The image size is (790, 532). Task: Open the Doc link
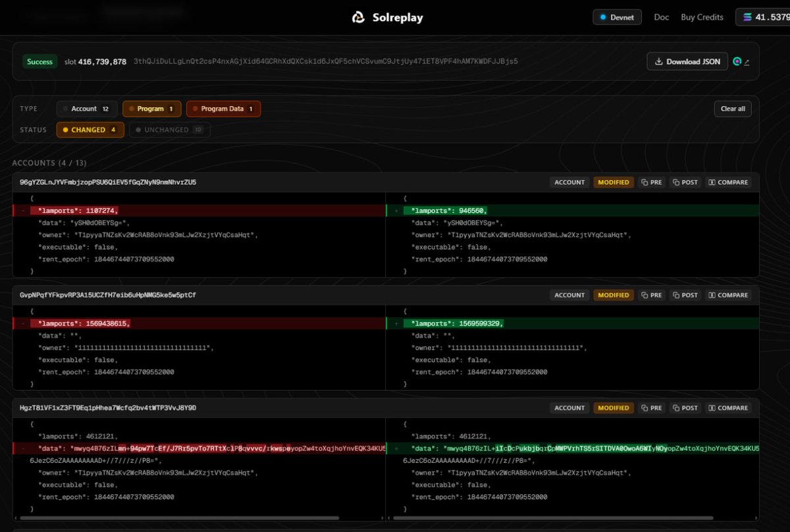click(662, 18)
